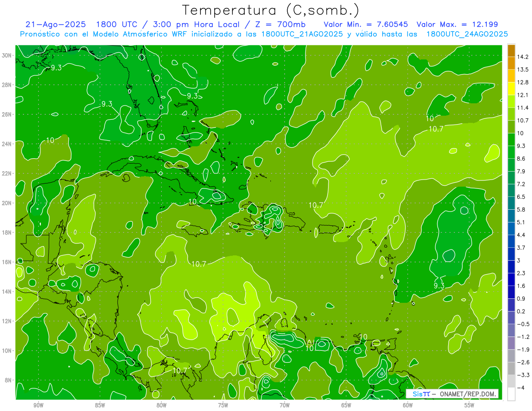532x411 pixels.
Task: Click the '-2.6' colorbar label
Action: pyautogui.click(x=523, y=362)
